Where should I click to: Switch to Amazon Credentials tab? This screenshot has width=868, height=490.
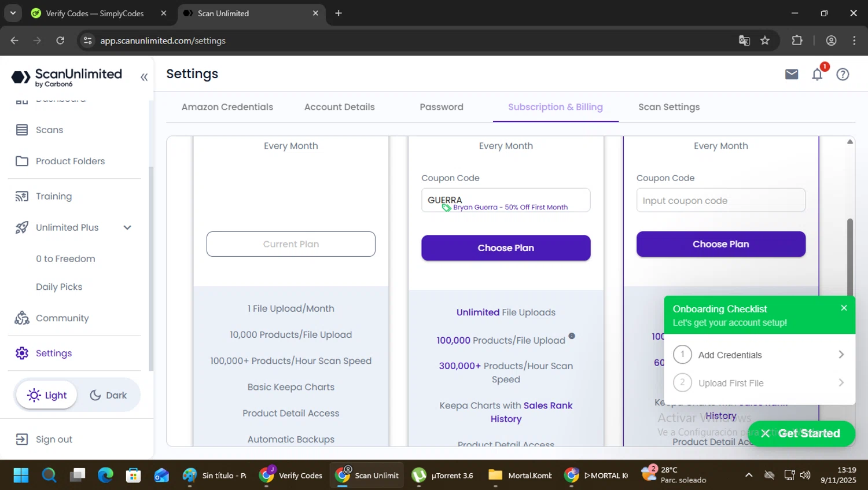click(x=227, y=107)
